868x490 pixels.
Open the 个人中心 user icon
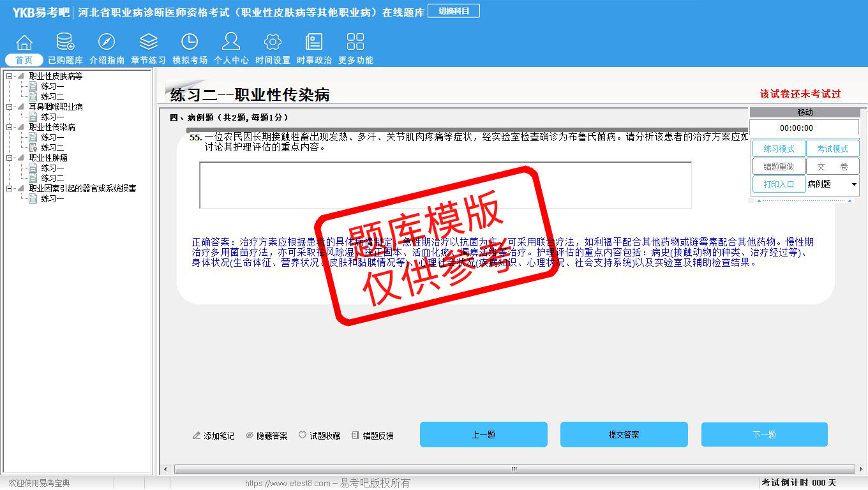pyautogui.click(x=231, y=41)
